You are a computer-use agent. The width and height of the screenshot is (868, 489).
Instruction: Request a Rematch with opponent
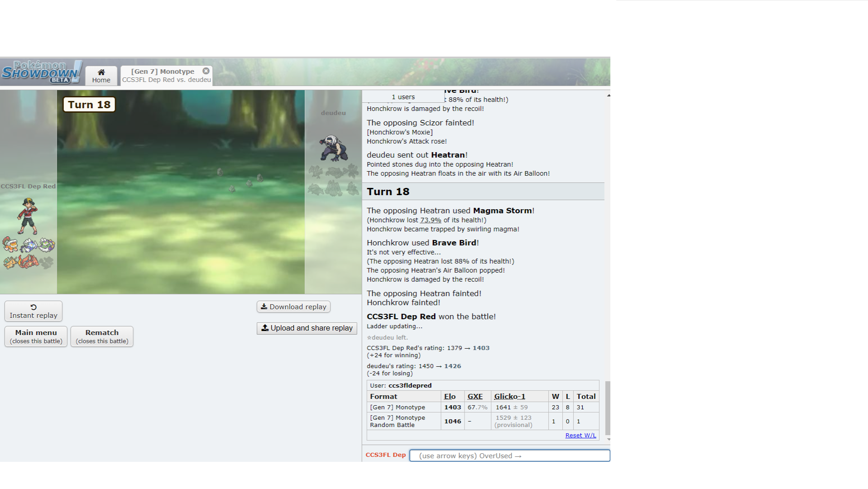tap(102, 336)
